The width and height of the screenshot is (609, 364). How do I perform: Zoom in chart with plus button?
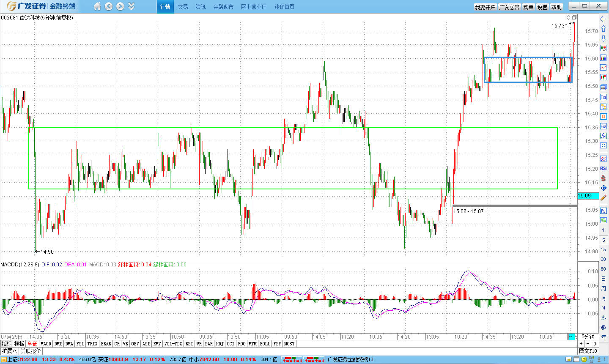tap(581, 344)
